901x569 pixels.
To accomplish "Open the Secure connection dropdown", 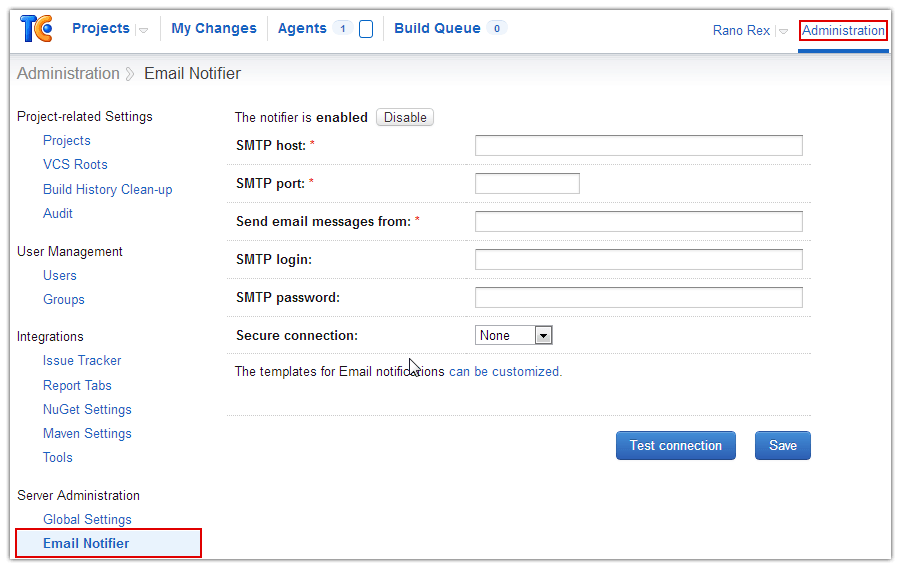I will coord(513,335).
